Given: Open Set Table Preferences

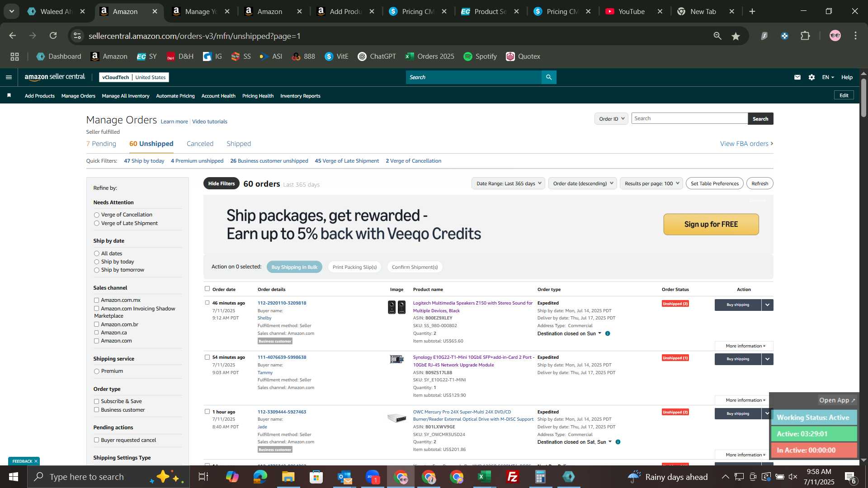Looking at the screenshot, I should (715, 183).
